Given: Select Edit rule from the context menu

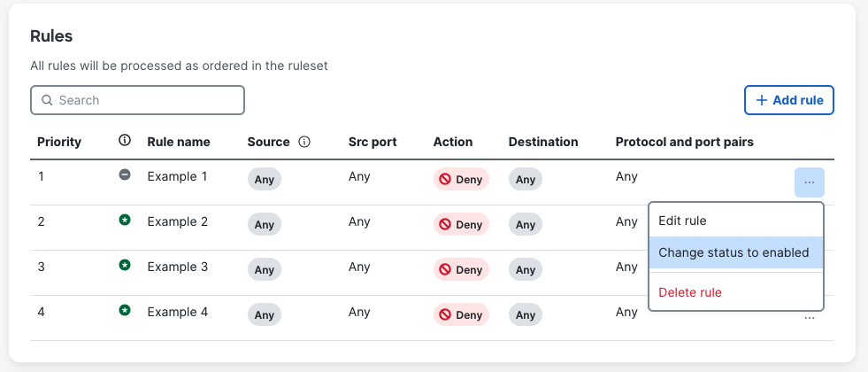Looking at the screenshot, I should tap(682, 221).
